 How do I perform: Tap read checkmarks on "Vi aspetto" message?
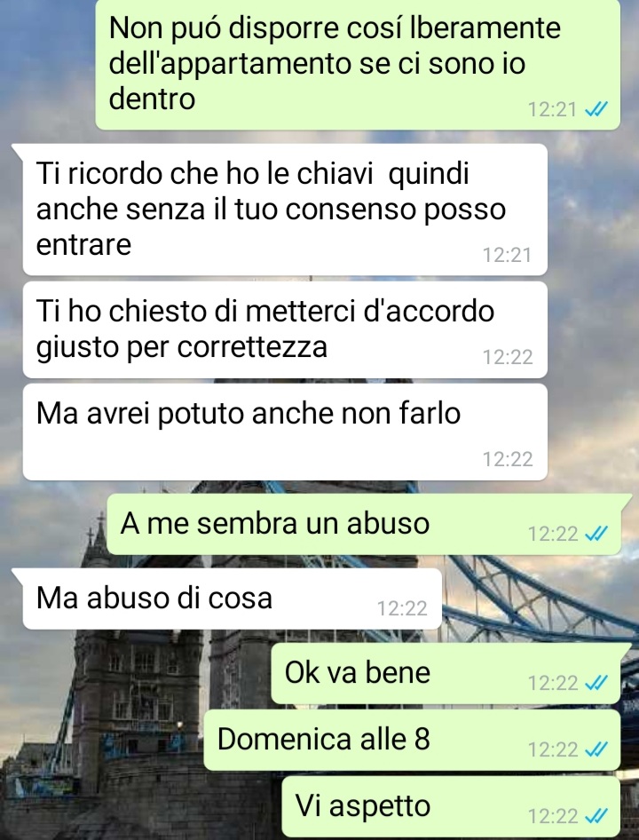click(596, 816)
